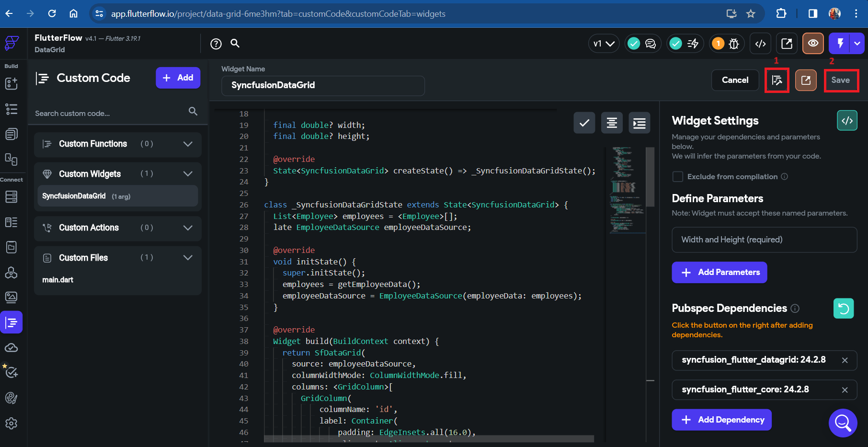
Task: Open the App State sidebar icon
Action: 11,247
